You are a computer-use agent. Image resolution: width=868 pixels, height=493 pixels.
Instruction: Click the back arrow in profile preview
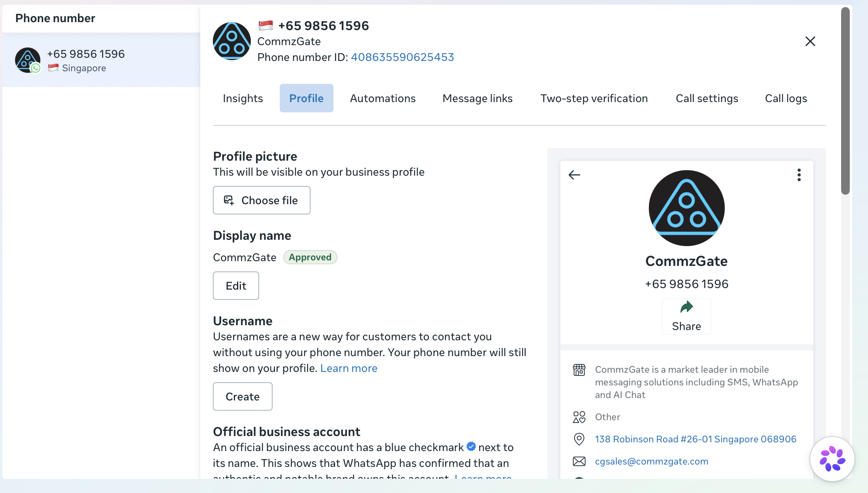coord(574,175)
